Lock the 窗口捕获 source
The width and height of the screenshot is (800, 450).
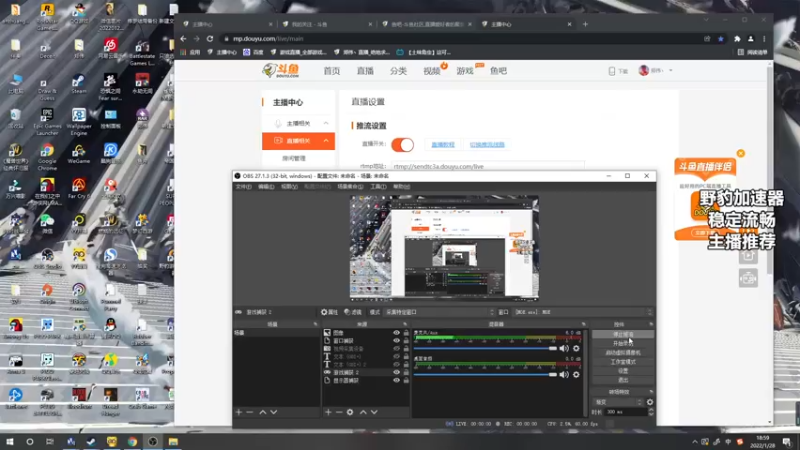pos(406,341)
